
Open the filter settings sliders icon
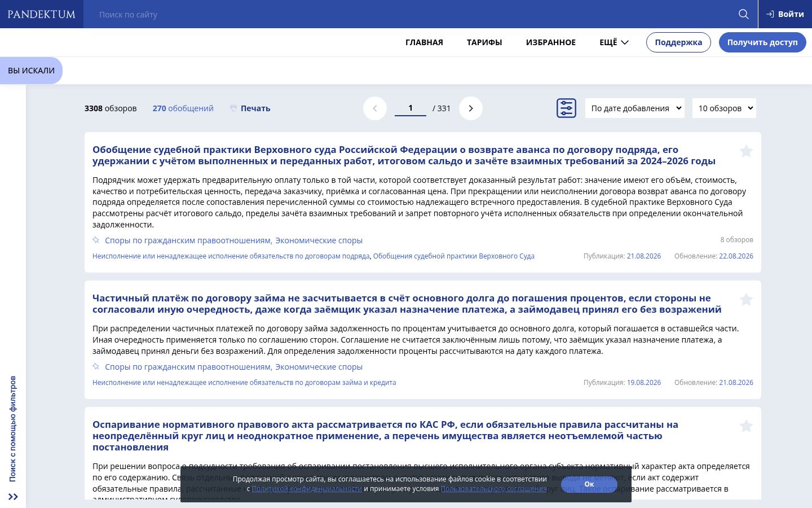click(566, 108)
